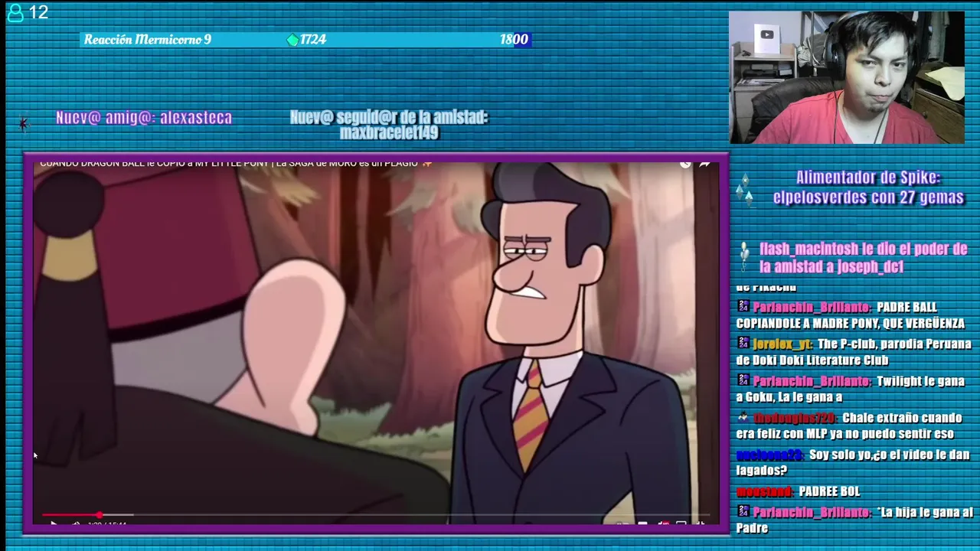Click the streamer webcam feed
Screen dimensions: 980x551
click(x=847, y=77)
